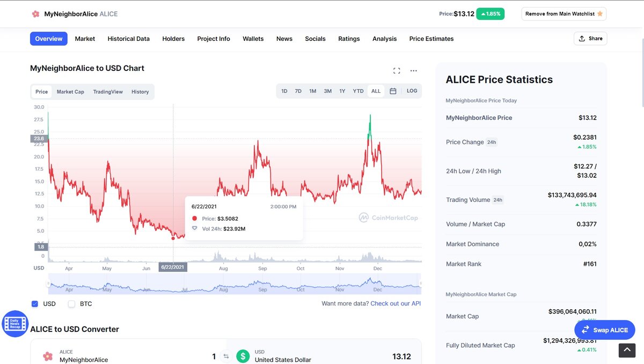Toggle LOG scale on the chart
Viewport: 644px width, 364px height.
coord(412,91)
